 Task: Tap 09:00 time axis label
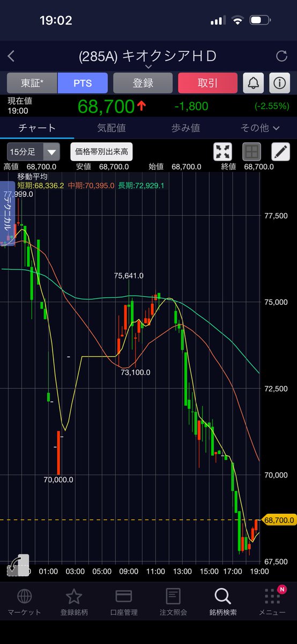pyautogui.click(x=129, y=572)
